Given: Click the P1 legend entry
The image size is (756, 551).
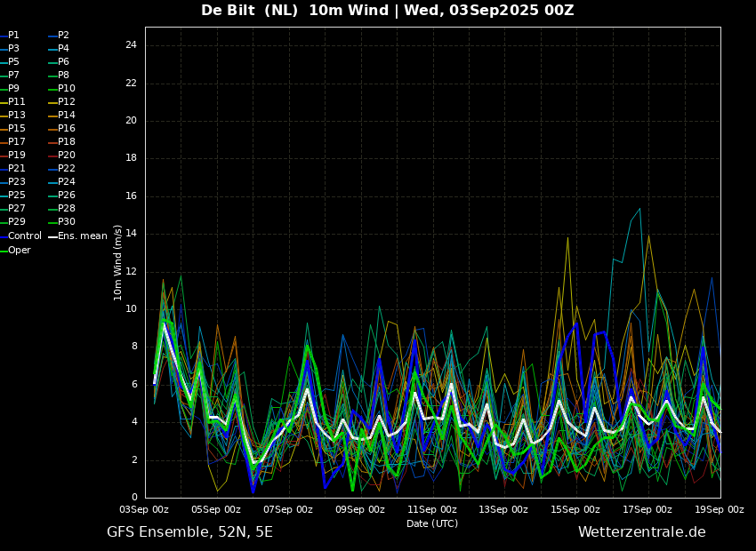Looking at the screenshot, I should pos(13,36).
